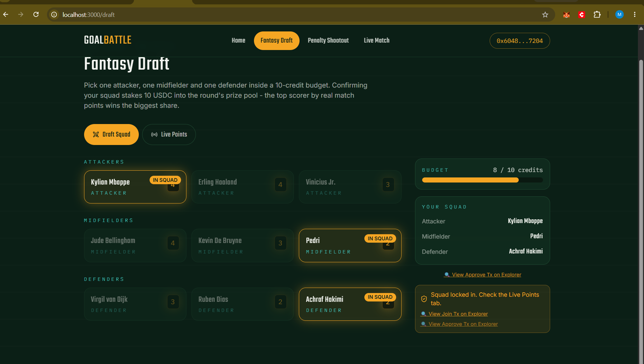Viewport: 644px width, 364px height.
Task: Toggle Pedri midfielder selection card
Action: point(350,245)
